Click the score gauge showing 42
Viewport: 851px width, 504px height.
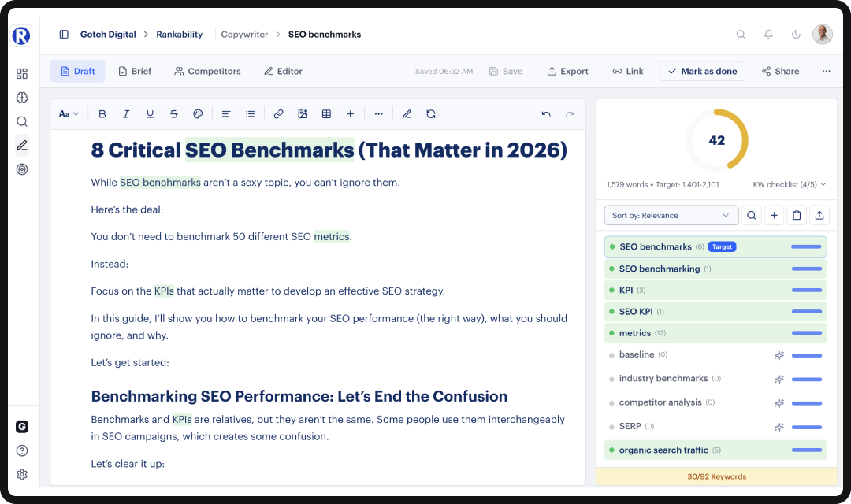click(x=716, y=139)
